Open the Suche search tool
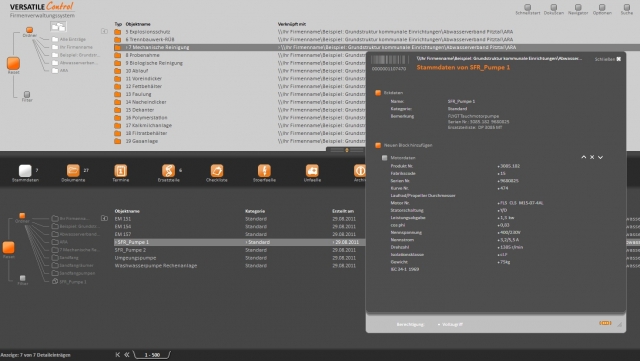This screenshot has width=640, height=361. click(x=627, y=7)
